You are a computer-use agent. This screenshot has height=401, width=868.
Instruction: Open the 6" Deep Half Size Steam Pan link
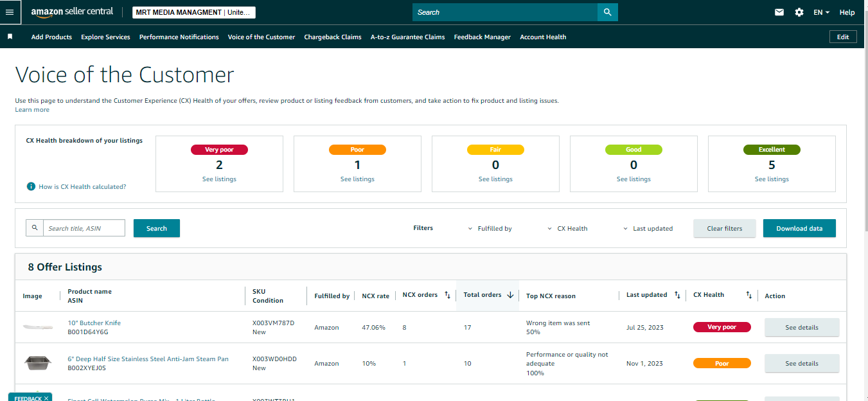[148, 359]
